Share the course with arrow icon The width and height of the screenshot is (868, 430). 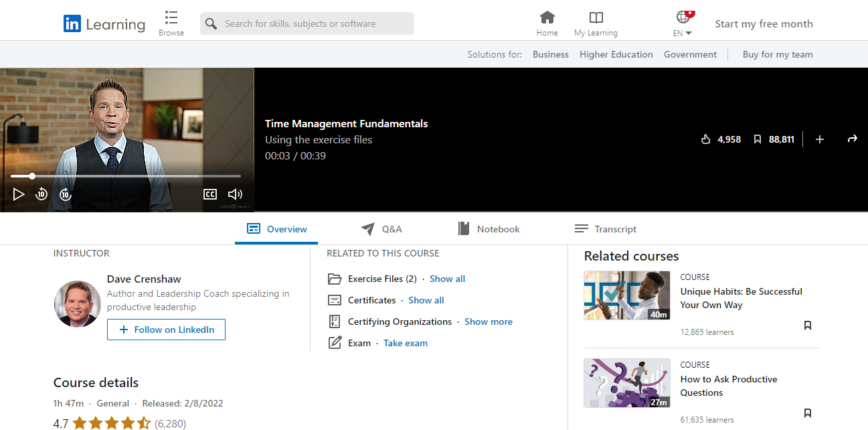coord(852,139)
